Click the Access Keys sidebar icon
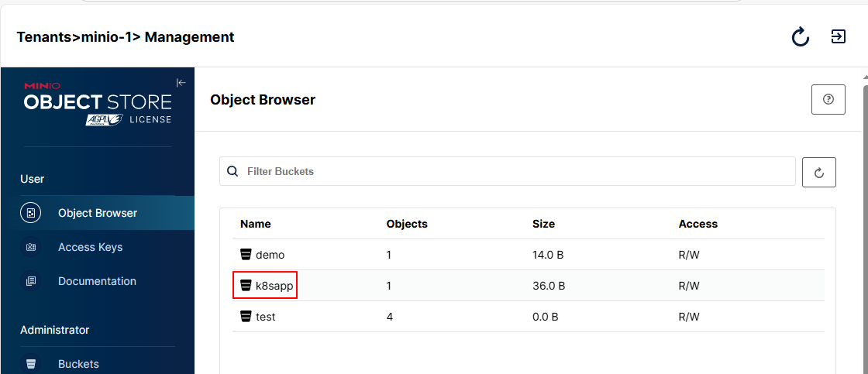This screenshot has height=374, width=868. [30, 247]
